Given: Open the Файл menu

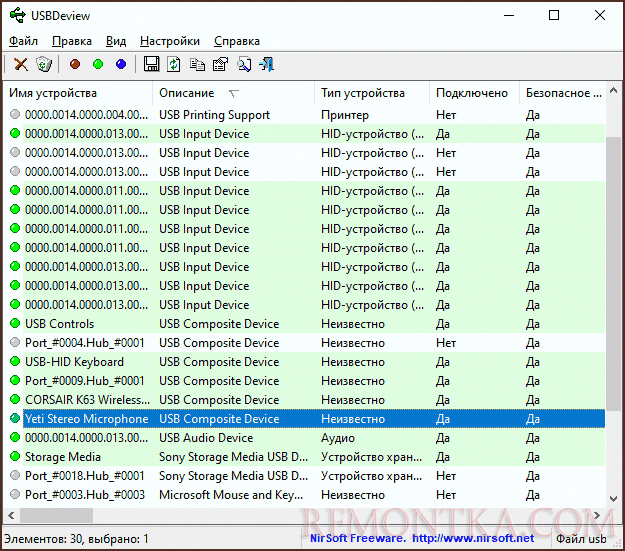Looking at the screenshot, I should pos(23,41).
